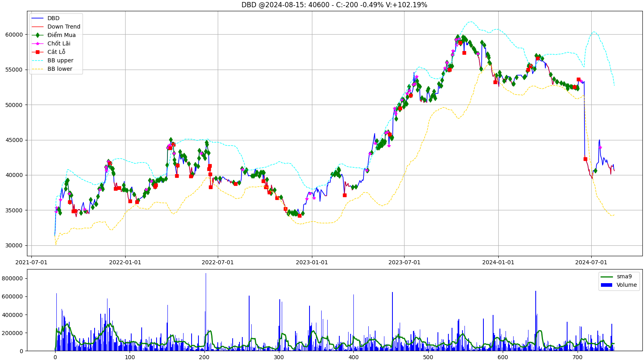Click the Cắt Lỗ legend label
The image size is (644, 362).
(56, 52)
